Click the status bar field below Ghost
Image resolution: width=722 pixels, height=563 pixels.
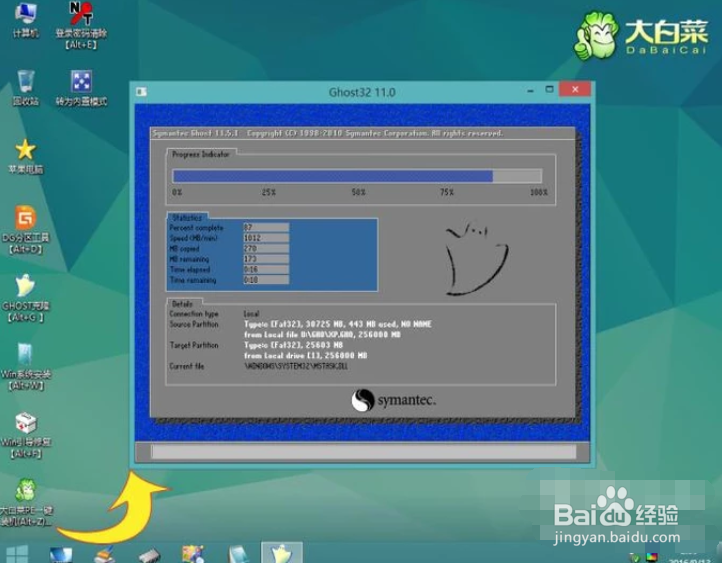(363, 452)
